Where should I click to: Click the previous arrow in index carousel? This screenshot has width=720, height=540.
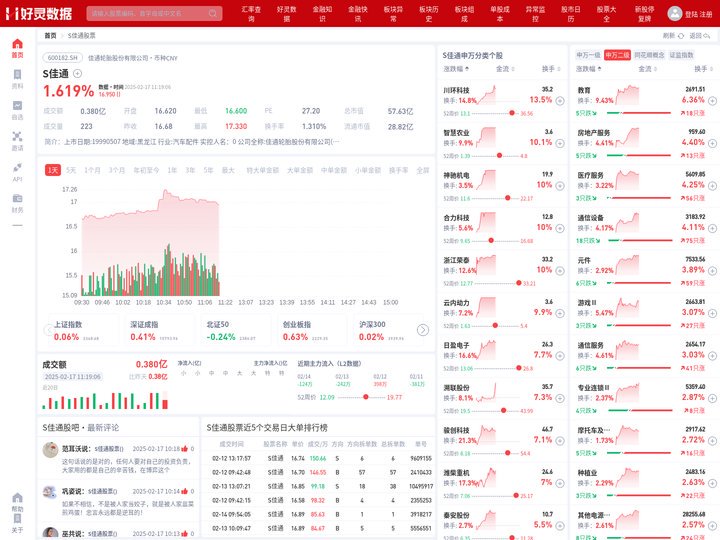pyautogui.click(x=48, y=330)
